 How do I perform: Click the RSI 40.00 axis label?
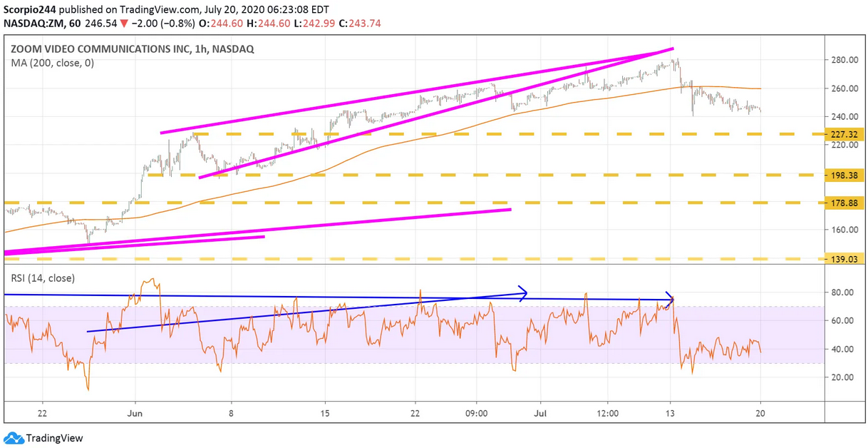tap(841, 349)
